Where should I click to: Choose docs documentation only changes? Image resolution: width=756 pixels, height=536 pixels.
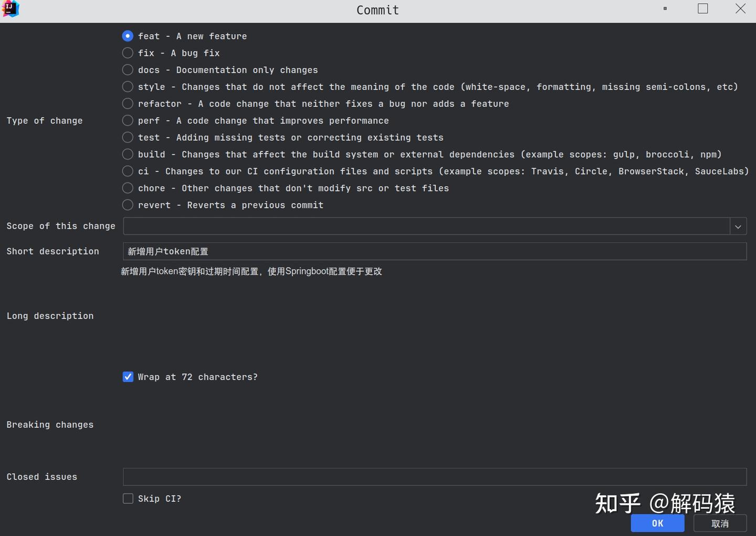[128, 70]
